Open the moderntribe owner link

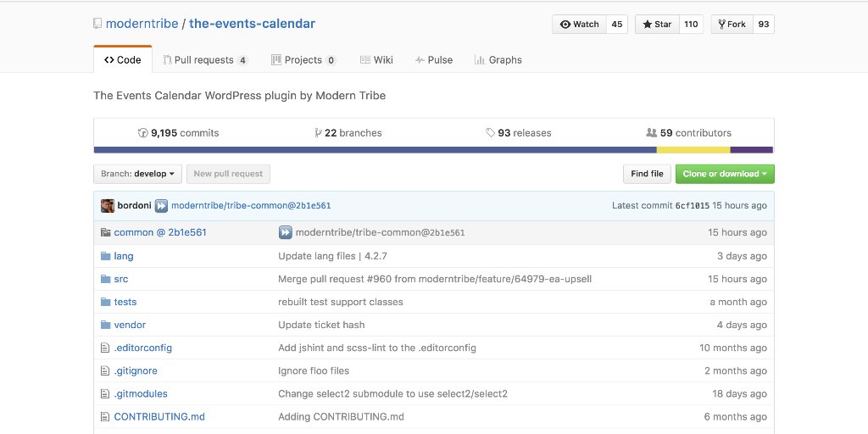142,24
